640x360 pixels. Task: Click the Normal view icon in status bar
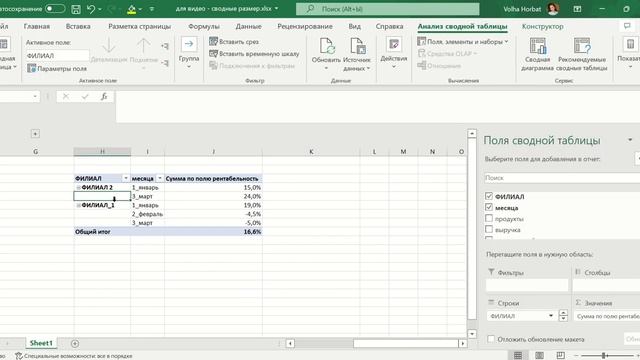tap(518, 356)
